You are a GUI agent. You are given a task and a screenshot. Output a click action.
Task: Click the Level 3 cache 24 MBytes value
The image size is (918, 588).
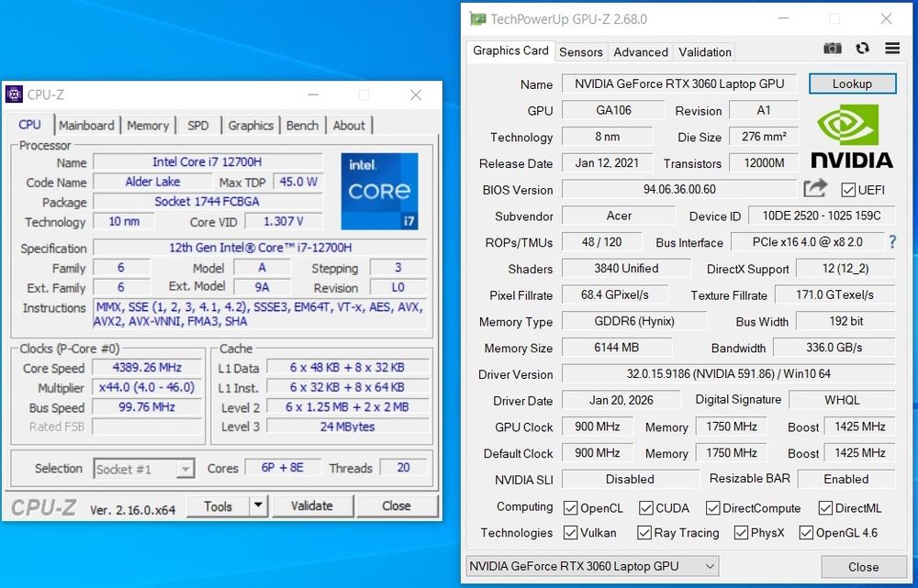[347, 427]
